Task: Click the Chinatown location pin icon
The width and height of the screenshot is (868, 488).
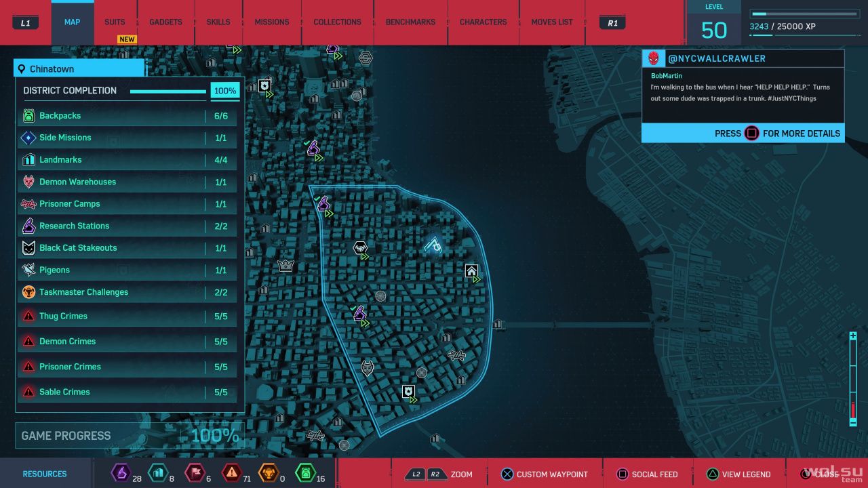Action: coord(22,69)
